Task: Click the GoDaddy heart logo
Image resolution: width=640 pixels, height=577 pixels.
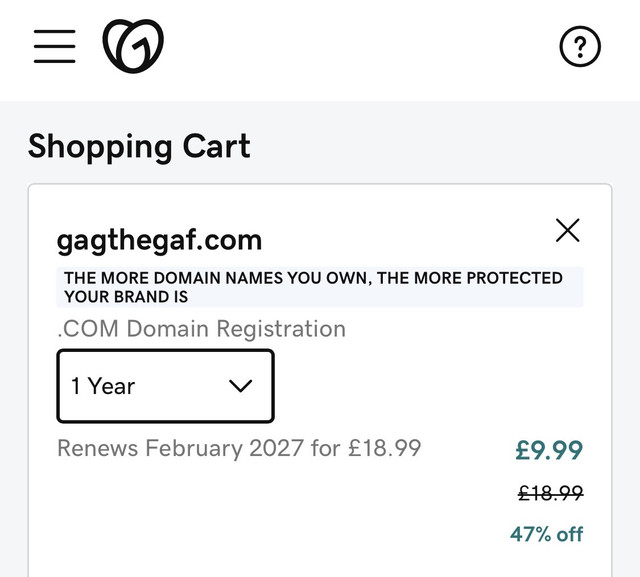Action: [x=133, y=46]
